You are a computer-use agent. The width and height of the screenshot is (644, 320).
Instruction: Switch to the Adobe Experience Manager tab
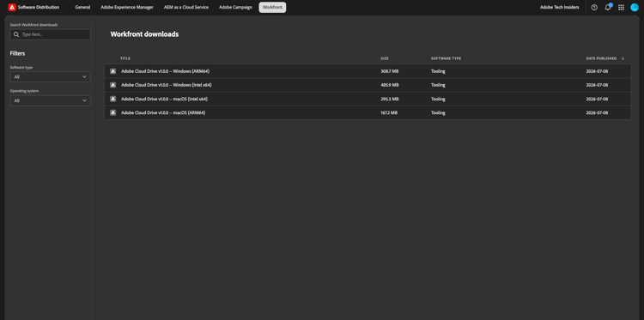point(127,8)
